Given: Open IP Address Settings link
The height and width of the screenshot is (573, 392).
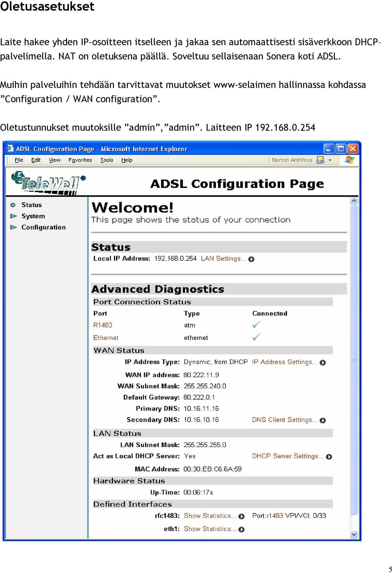Looking at the screenshot, I should pyautogui.click(x=285, y=362).
